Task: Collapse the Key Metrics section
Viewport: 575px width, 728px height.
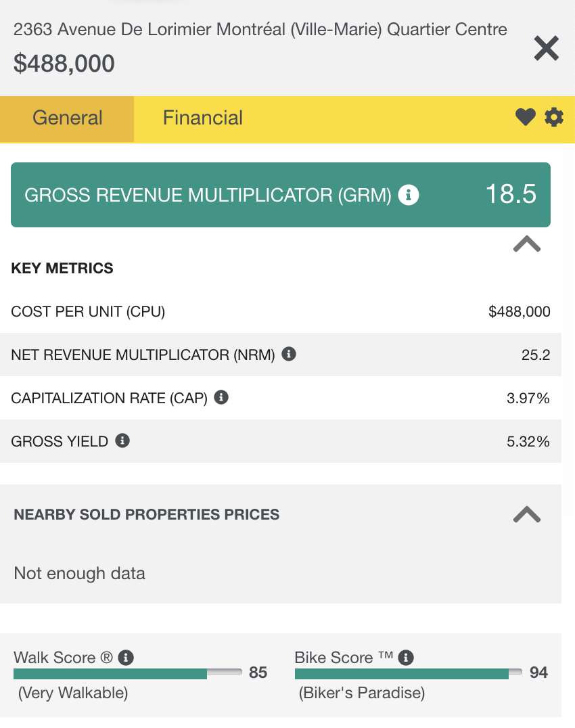Action: coord(526,244)
